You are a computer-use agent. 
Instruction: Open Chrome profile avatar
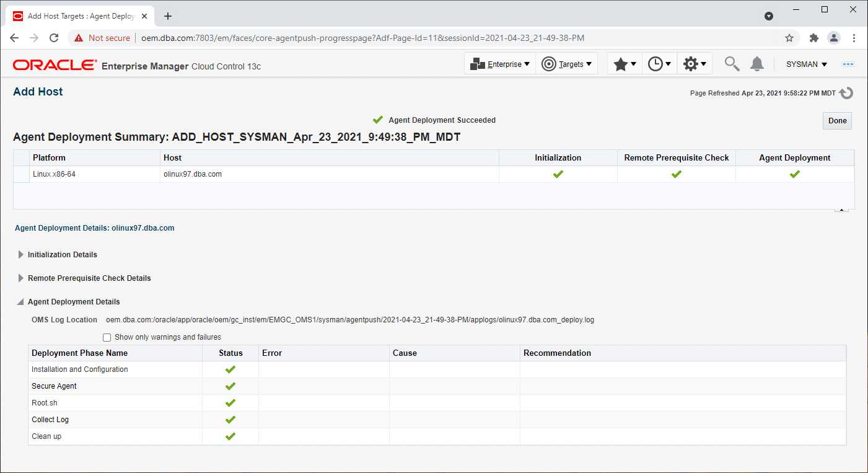tap(834, 38)
